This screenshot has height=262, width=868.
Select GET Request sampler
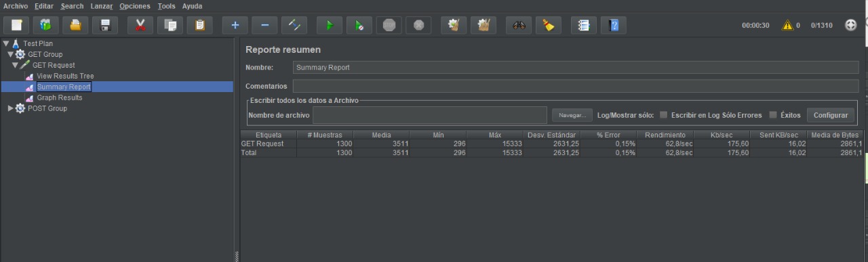[x=54, y=65]
